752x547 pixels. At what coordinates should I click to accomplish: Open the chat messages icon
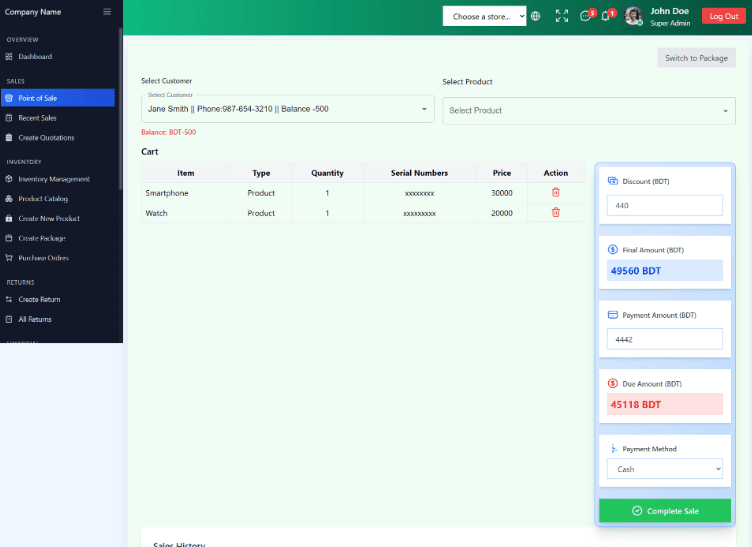(586, 16)
